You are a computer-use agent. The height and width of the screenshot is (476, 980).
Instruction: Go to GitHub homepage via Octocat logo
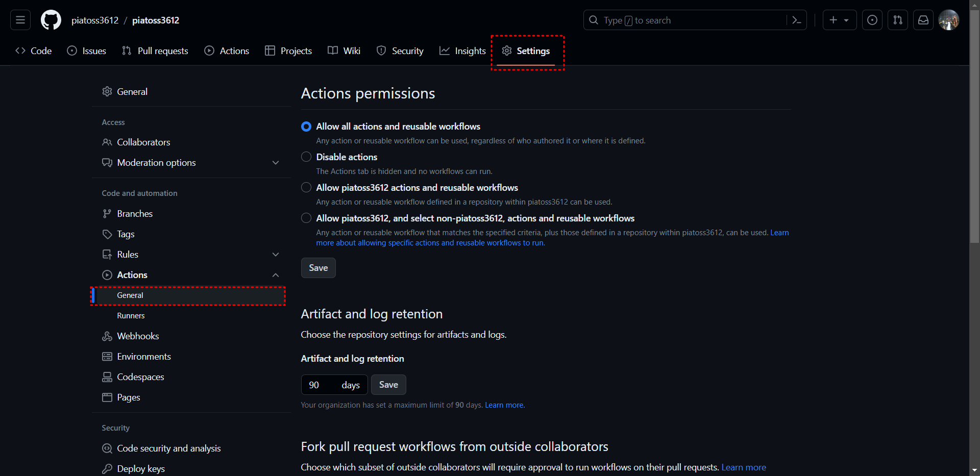point(51,20)
